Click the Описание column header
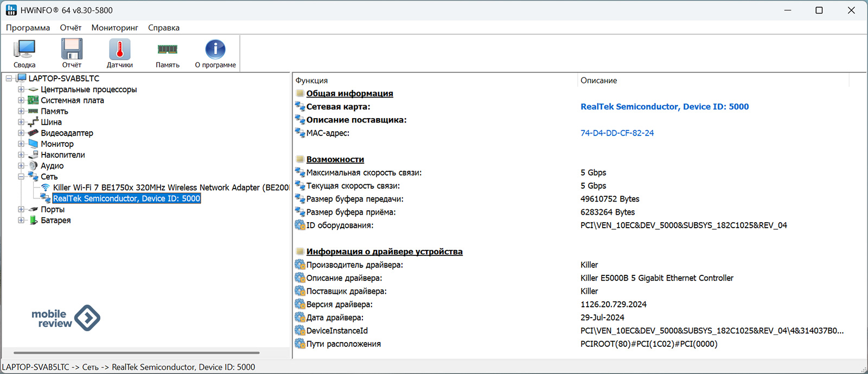 598,81
